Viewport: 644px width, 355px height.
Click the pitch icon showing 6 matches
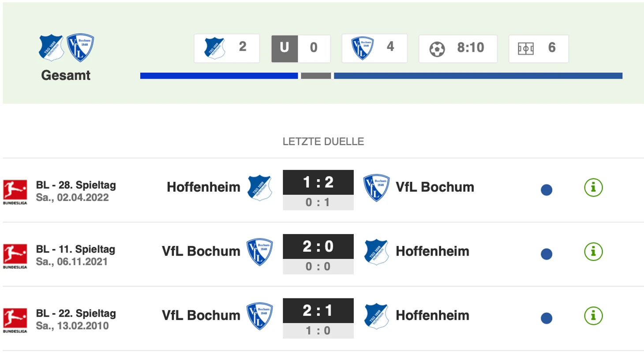[526, 49]
